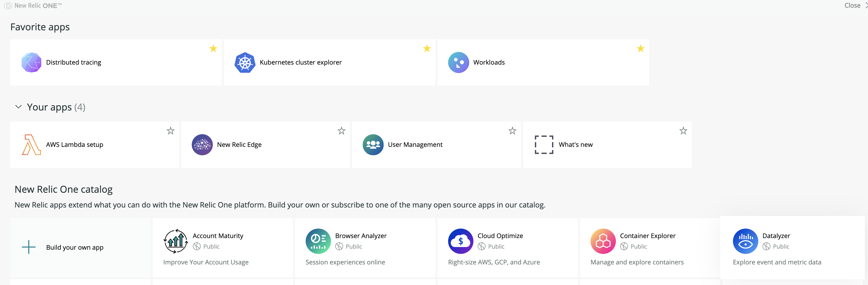Click 'Explore event and metric data' text
868x285 pixels.
pyautogui.click(x=777, y=262)
